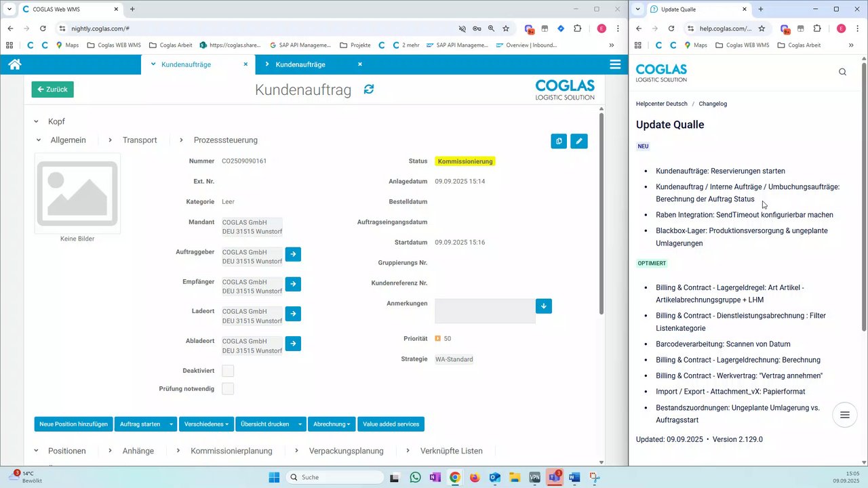
Task: Bookmark this page with the star icon
Action: (506, 28)
